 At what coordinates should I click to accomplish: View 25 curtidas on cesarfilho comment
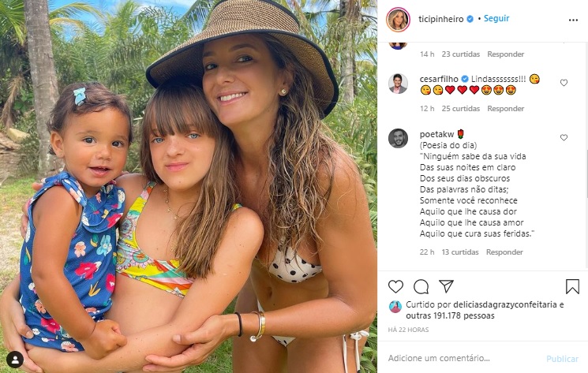pos(460,109)
